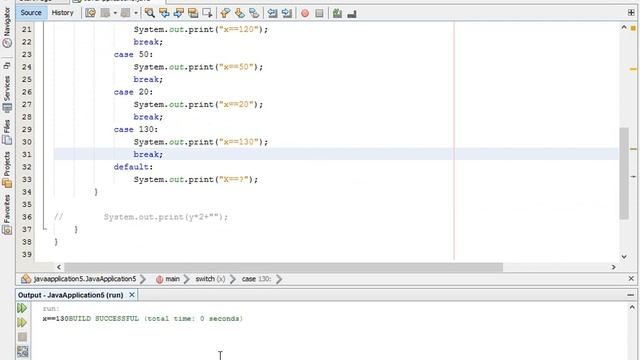Start macro recording with the red circle icon
Screen dimensions: 640x360
[304, 13]
